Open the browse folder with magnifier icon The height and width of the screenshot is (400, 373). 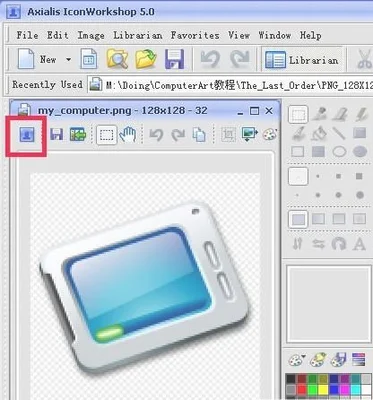[117, 59]
